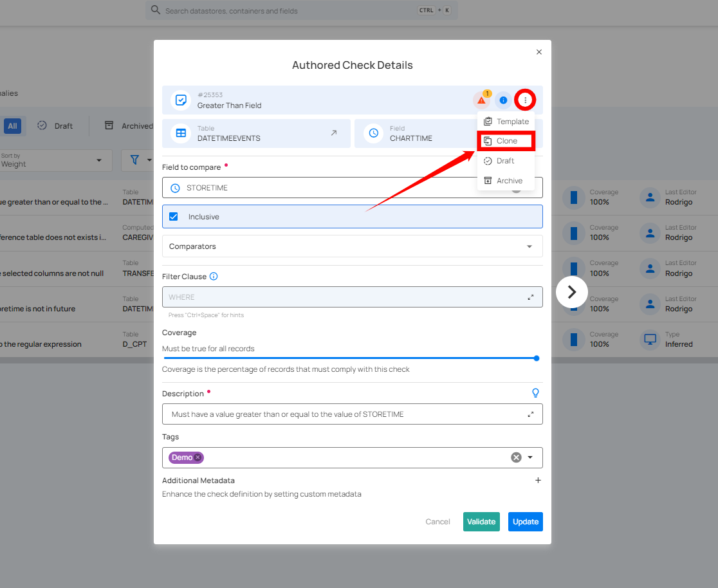
Task: Click the Update button
Action: (525, 522)
